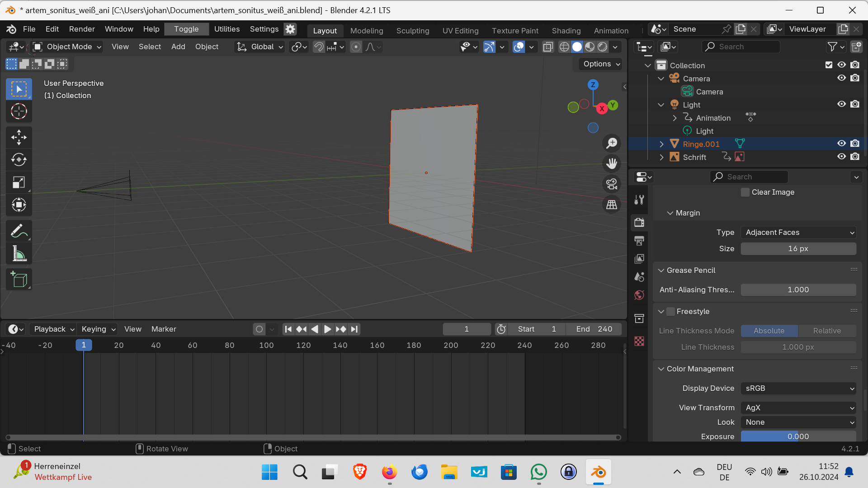This screenshot has width=868, height=488.
Task: Toggle camera view in viewport
Action: [612, 184]
